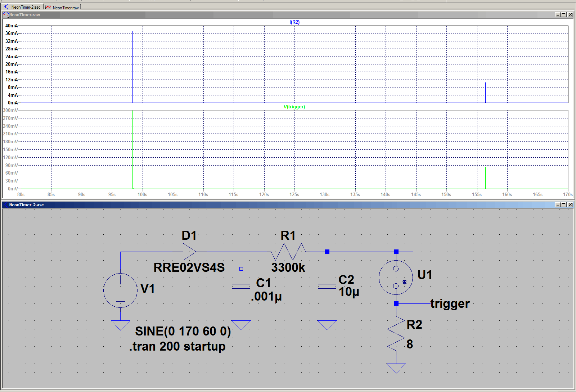Click the trigger net label
The width and height of the screenshot is (576, 392).
click(x=450, y=303)
